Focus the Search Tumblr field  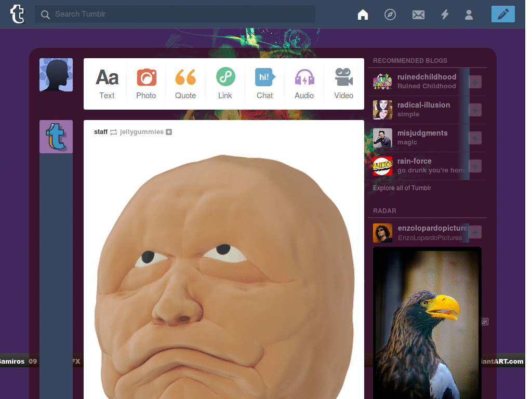175,14
